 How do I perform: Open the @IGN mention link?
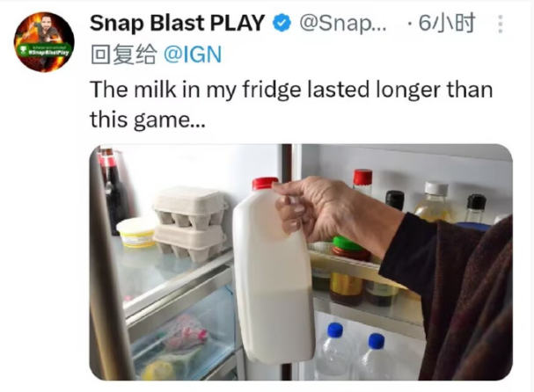pos(193,54)
